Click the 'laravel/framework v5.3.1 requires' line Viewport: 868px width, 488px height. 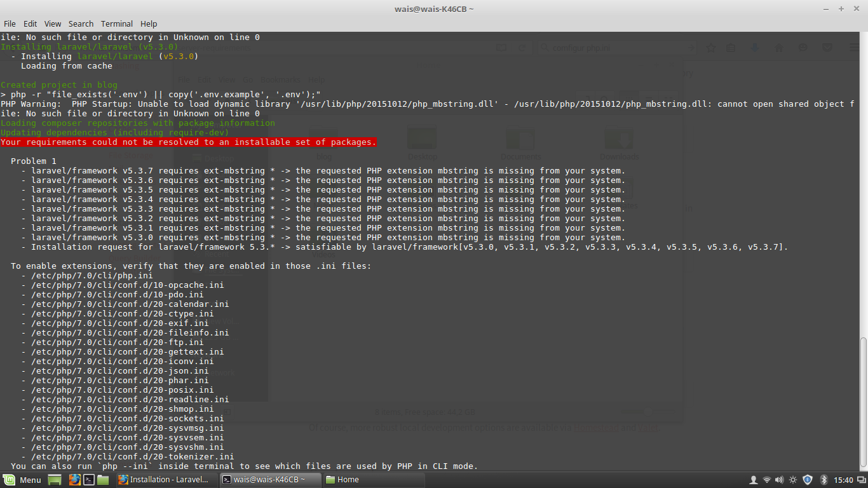323,227
